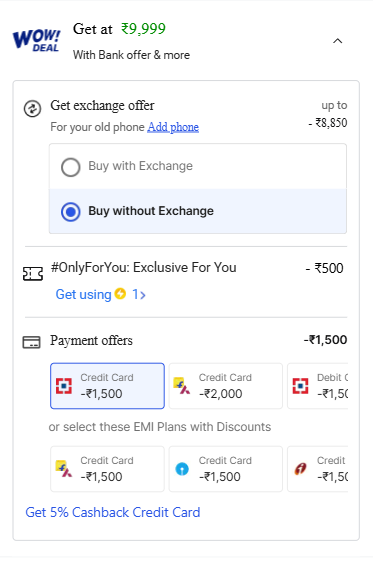Select the Buy without Exchange radio button
373x562 pixels.
click(71, 212)
